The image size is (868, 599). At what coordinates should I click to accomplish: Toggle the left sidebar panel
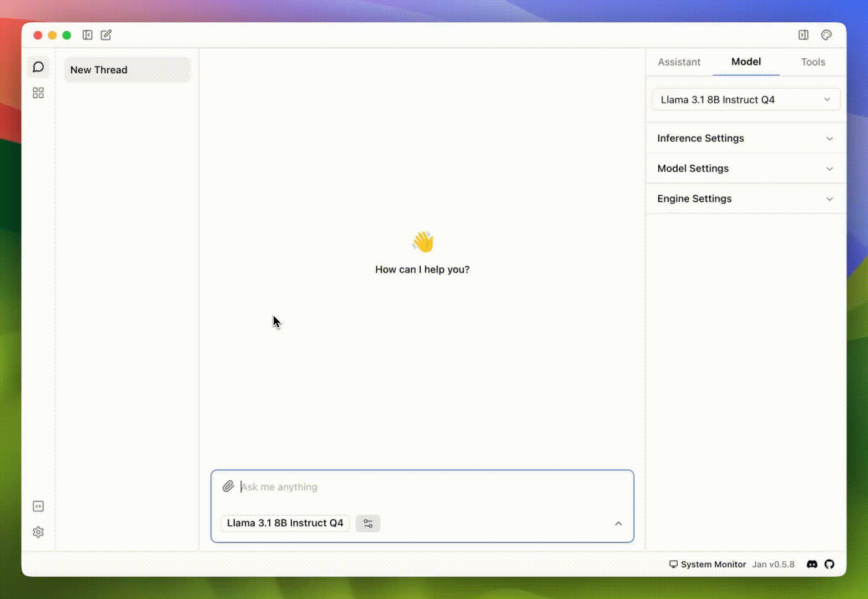pyautogui.click(x=88, y=35)
